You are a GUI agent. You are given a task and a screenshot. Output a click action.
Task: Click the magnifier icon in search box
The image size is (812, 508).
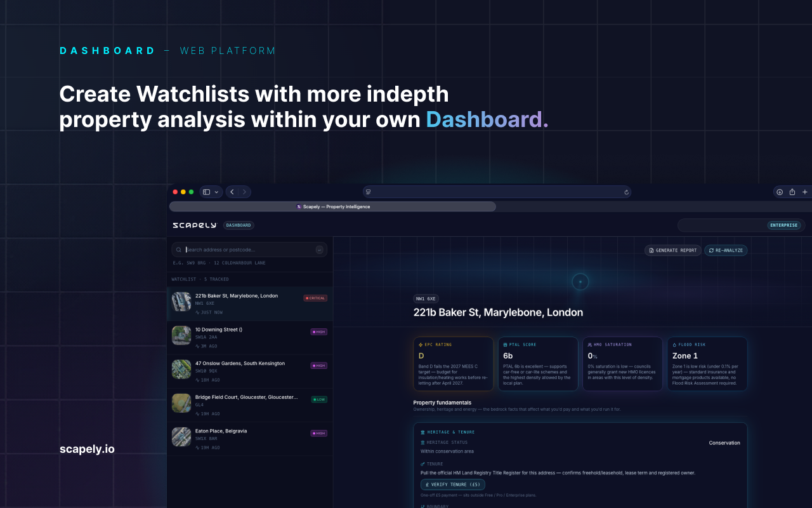179,250
